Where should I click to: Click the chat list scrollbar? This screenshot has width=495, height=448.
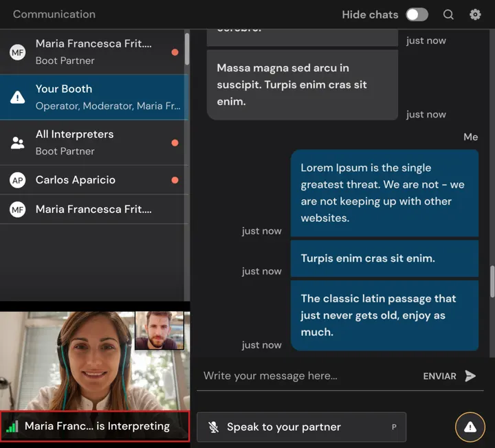(x=187, y=49)
